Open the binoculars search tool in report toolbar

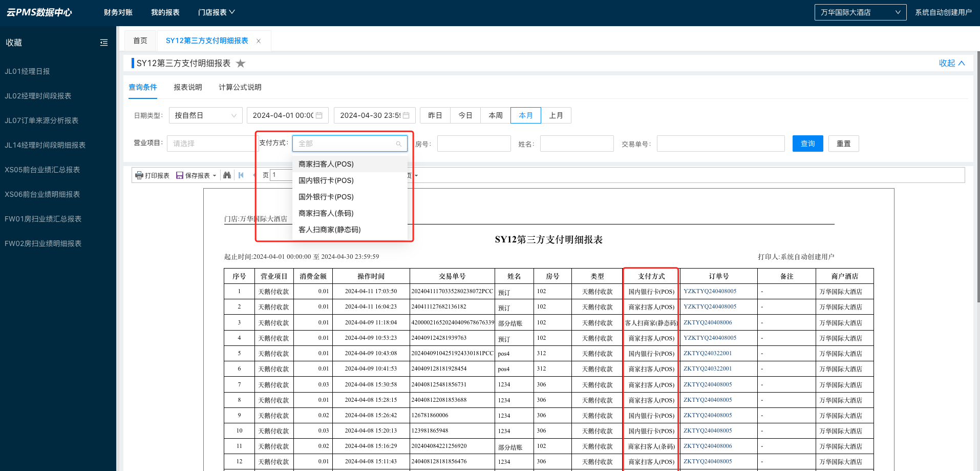point(227,175)
